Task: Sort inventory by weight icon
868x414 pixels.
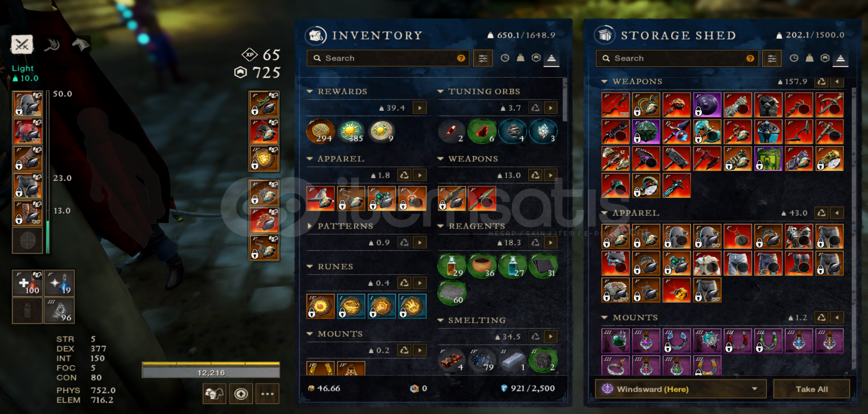Action: [x=520, y=58]
